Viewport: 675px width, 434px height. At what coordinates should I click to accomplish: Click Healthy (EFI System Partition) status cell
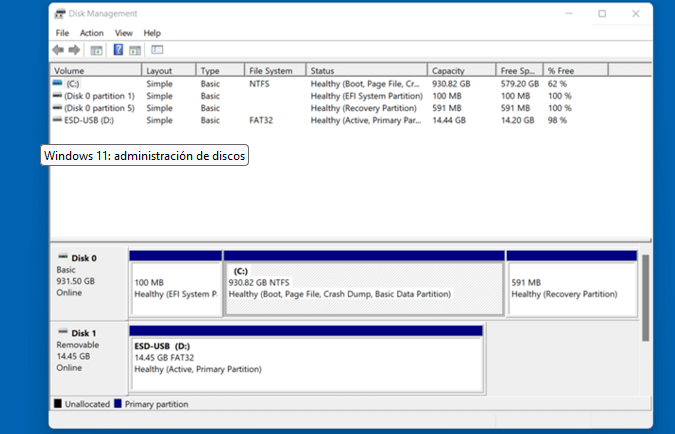tap(367, 96)
